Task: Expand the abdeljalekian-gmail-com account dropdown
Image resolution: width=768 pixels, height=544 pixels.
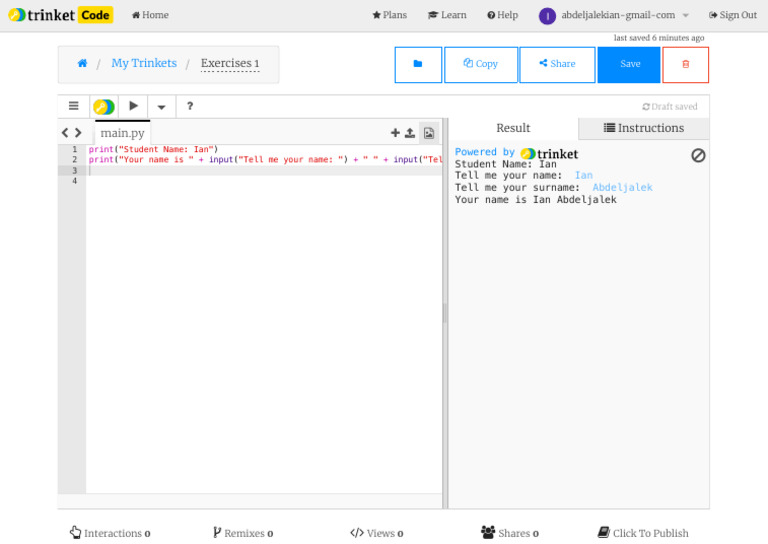Action: tap(625, 15)
